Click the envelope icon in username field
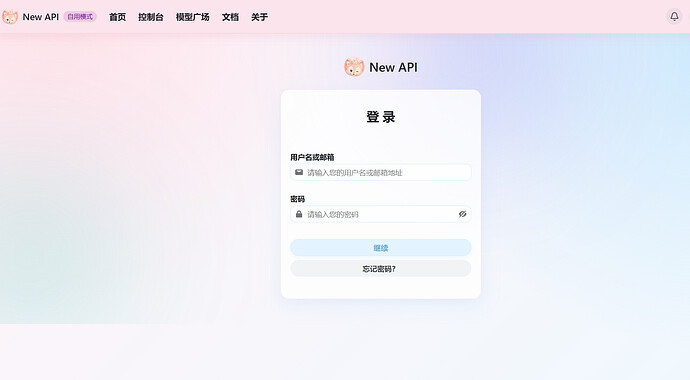 299,172
